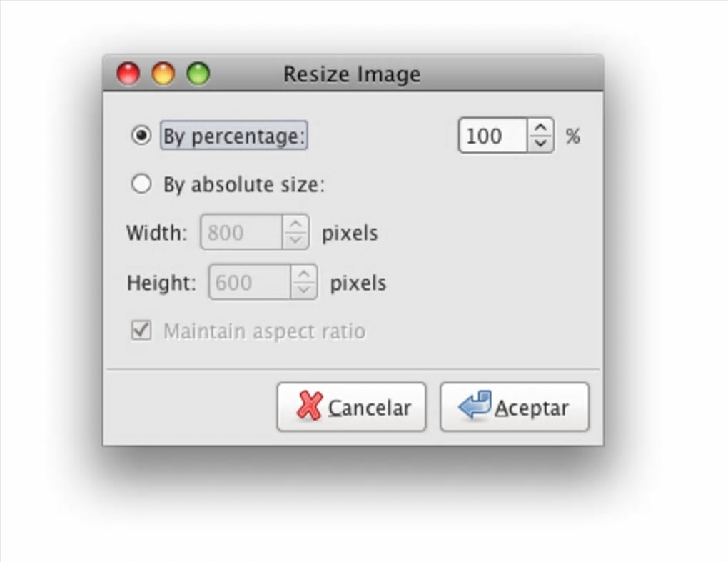The width and height of the screenshot is (728, 562).
Task: Click the Width field showing 800
Action: point(241,233)
